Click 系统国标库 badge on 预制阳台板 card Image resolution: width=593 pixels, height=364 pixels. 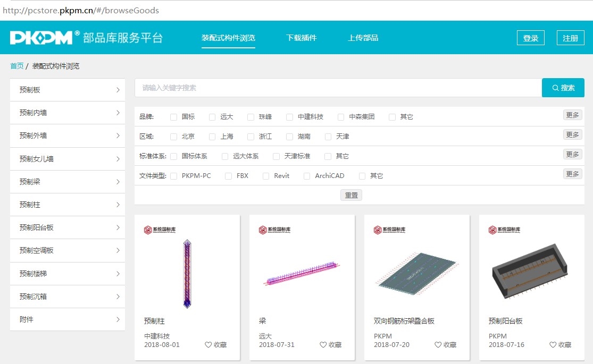coord(505,230)
